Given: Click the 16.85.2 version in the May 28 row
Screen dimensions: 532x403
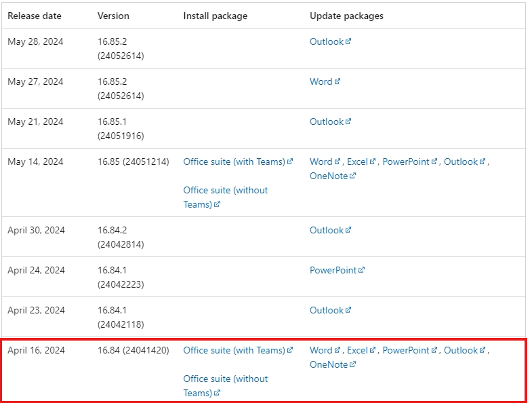Looking at the screenshot, I should tap(121, 49).
